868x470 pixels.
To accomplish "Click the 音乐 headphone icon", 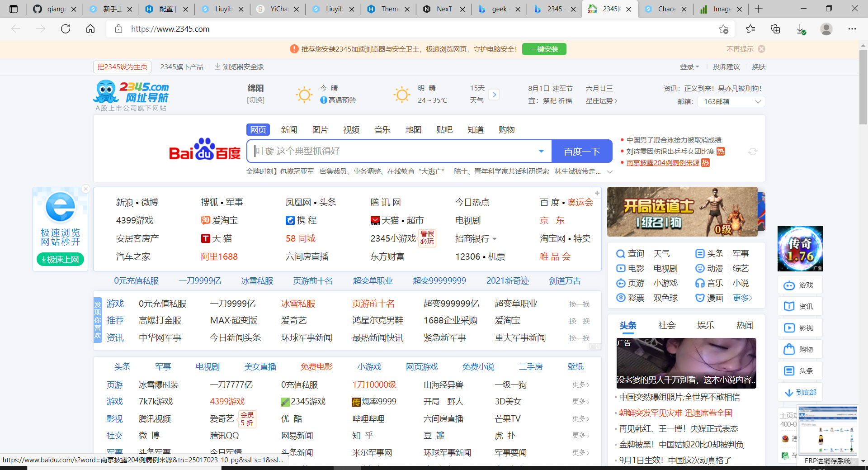I will [700, 283].
